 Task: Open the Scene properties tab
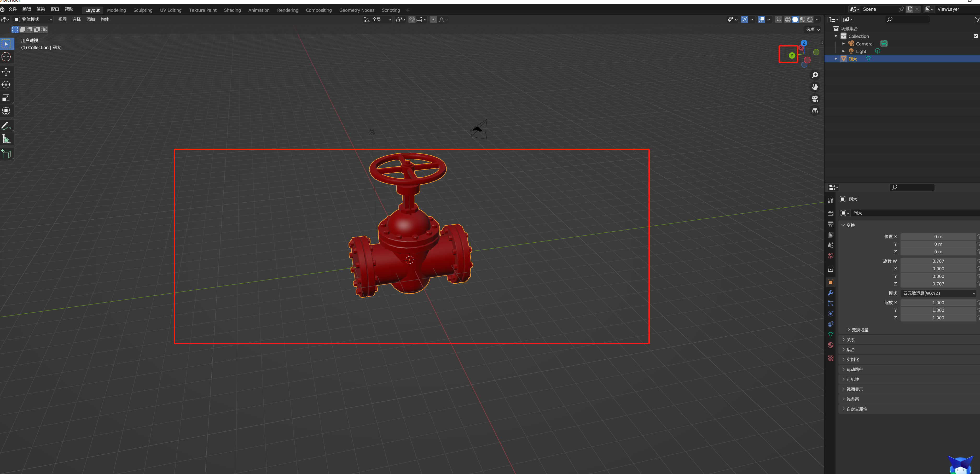click(831, 245)
